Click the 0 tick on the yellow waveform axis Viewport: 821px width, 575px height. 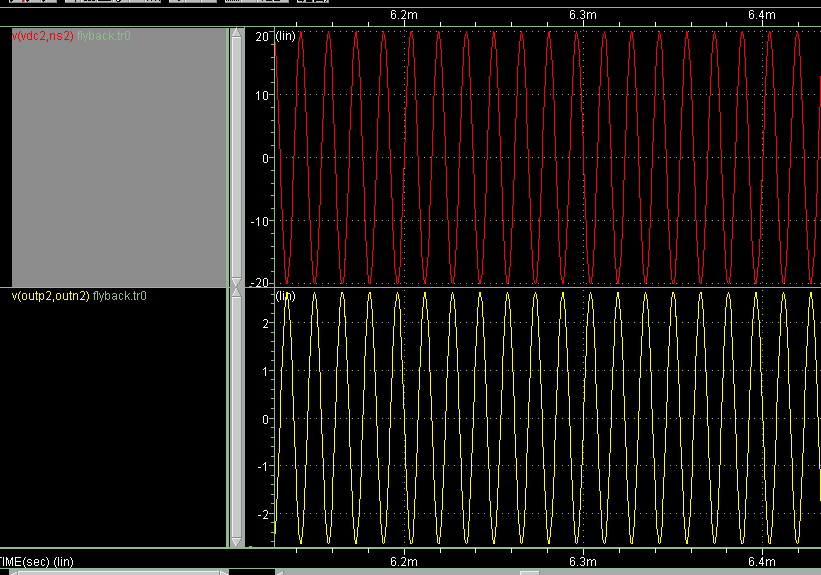pyautogui.click(x=265, y=419)
